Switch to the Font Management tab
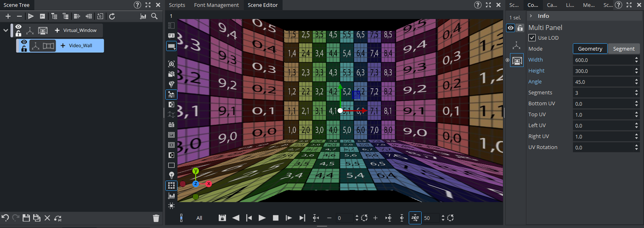644x228 pixels. point(216,5)
